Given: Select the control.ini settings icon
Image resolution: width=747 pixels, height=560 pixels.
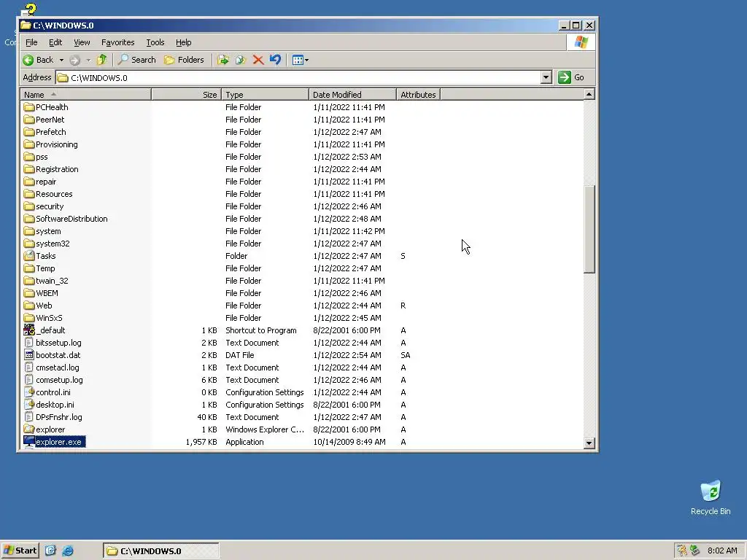Looking at the screenshot, I should [29, 392].
